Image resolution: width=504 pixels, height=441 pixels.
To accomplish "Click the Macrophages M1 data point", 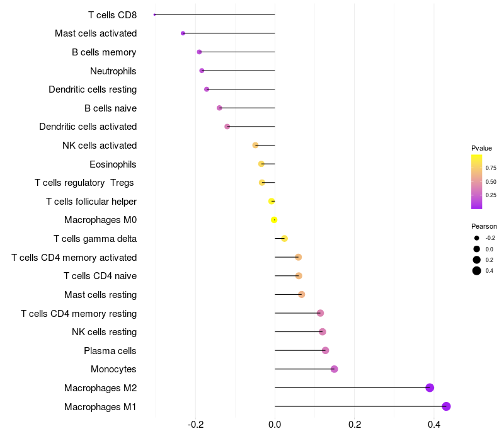I will (446, 406).
